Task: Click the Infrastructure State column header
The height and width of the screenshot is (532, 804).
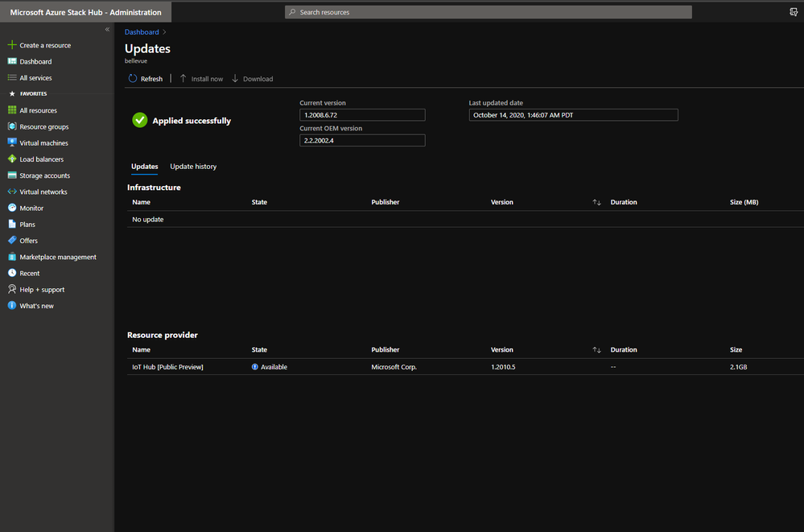Action: tap(259, 202)
